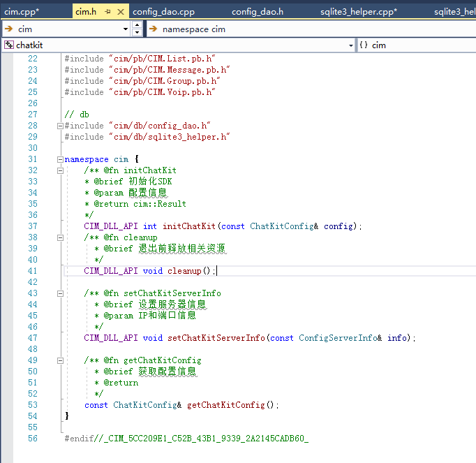Pin the cim.h tab
Screen dimensions: 476x463
107,12
